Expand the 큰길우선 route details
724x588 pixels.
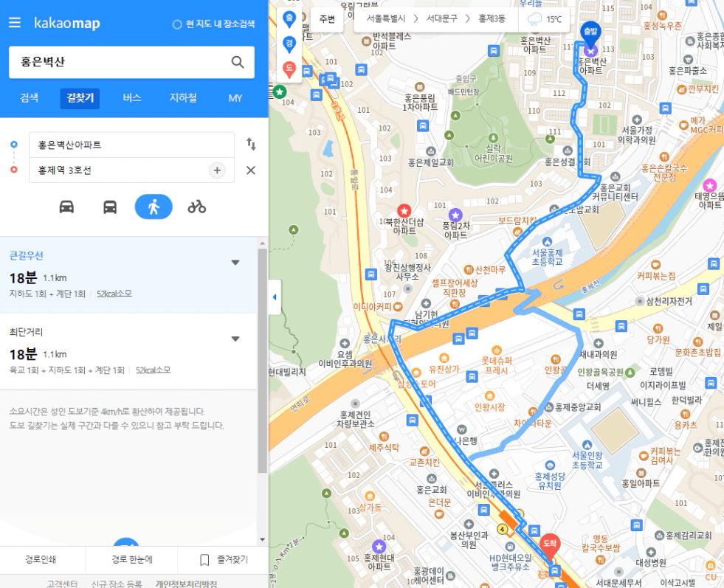(235, 262)
